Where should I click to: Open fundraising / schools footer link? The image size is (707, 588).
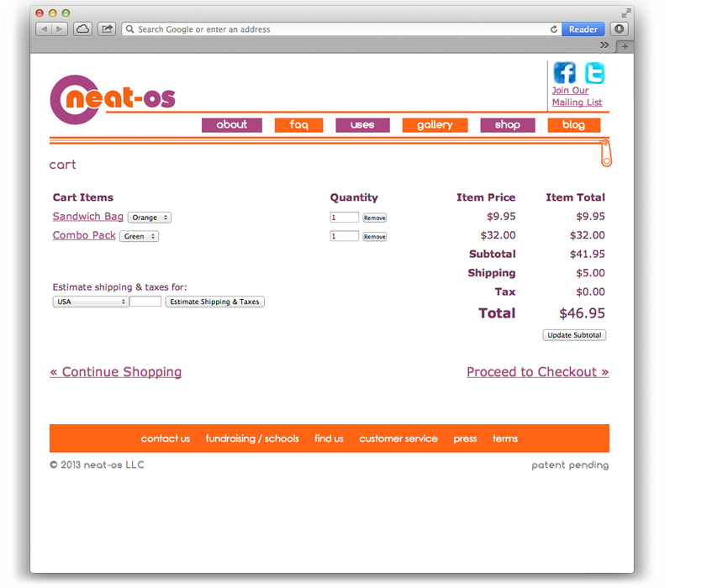click(x=252, y=438)
